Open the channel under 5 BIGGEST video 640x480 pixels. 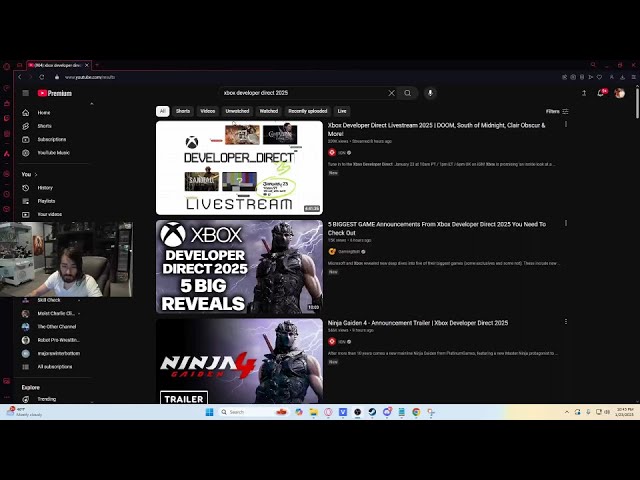[347, 252]
